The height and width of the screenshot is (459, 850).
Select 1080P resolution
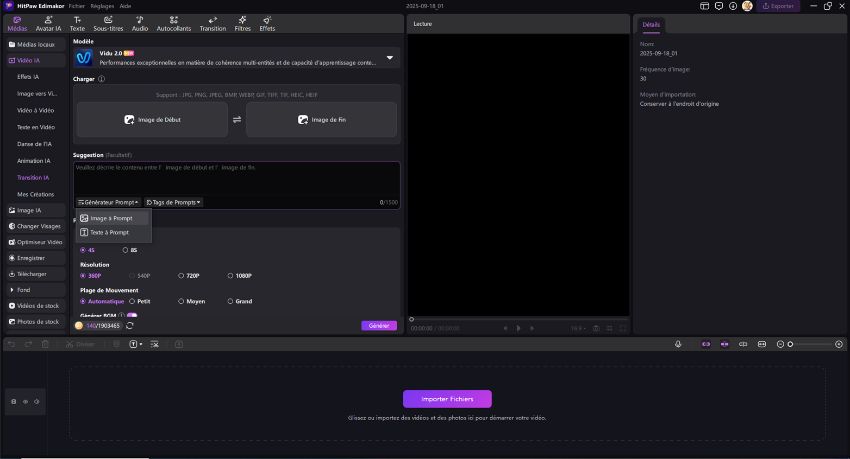(x=239, y=276)
